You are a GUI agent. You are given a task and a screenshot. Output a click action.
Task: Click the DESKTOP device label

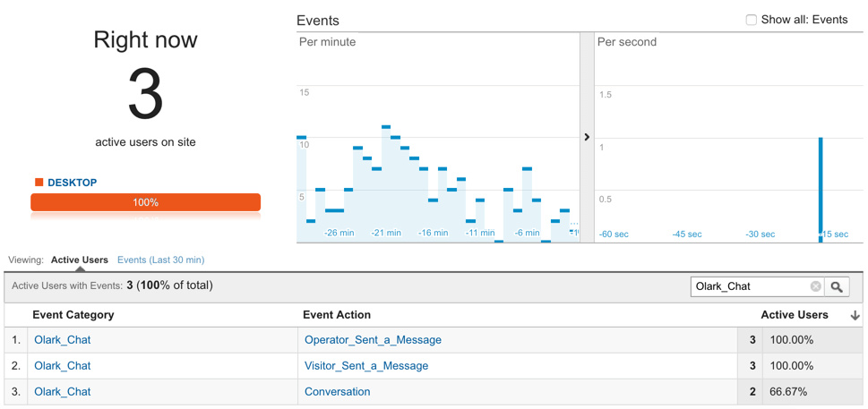click(73, 183)
